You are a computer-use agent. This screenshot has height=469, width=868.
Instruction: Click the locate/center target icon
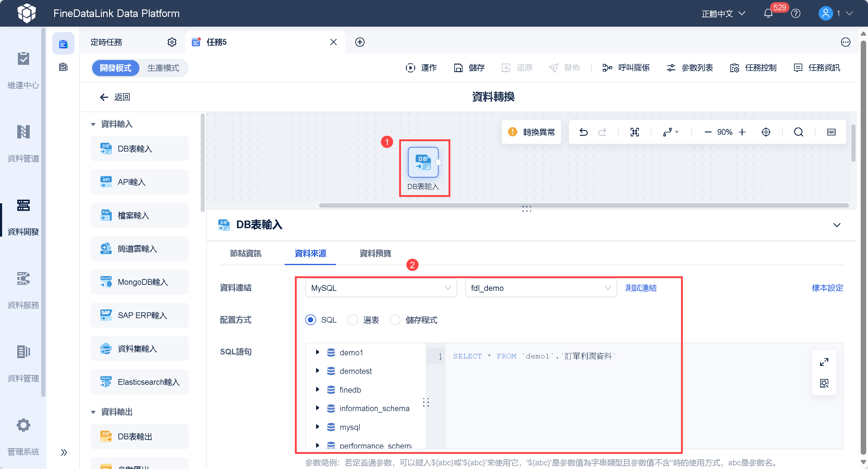[x=766, y=132]
